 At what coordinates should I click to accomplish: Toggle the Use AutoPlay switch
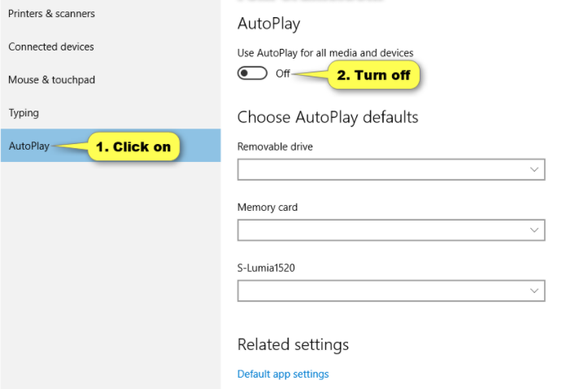point(252,73)
